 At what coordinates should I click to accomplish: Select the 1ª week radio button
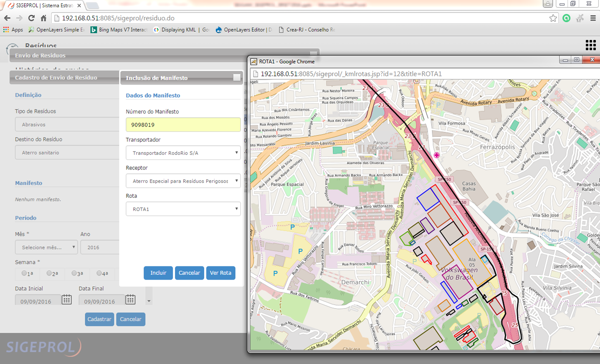[24, 273]
